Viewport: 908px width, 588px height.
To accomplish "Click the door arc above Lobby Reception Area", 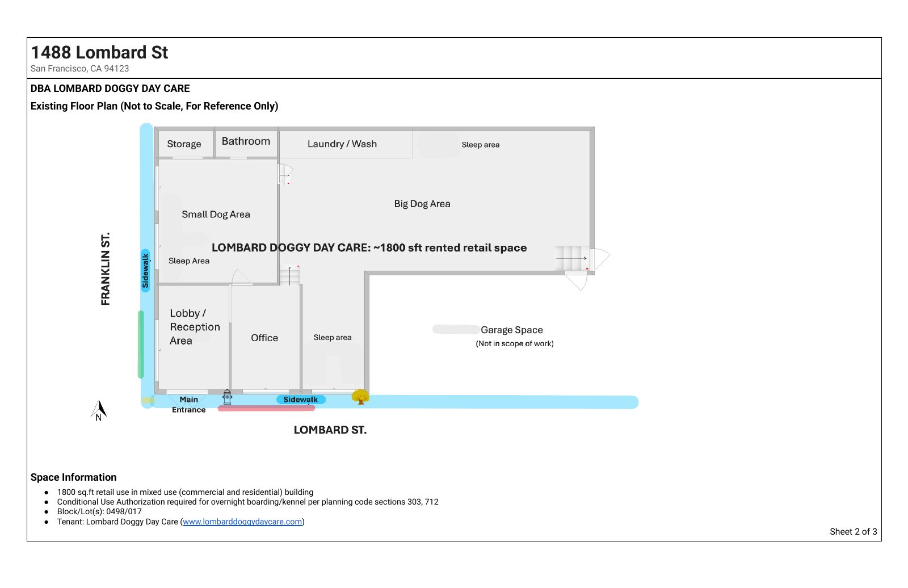I will click(241, 277).
